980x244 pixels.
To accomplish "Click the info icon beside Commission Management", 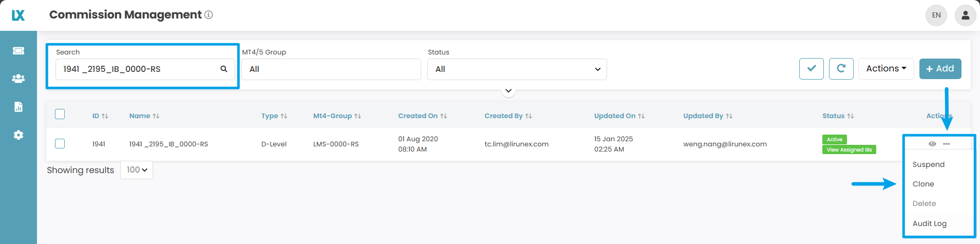I will [209, 15].
